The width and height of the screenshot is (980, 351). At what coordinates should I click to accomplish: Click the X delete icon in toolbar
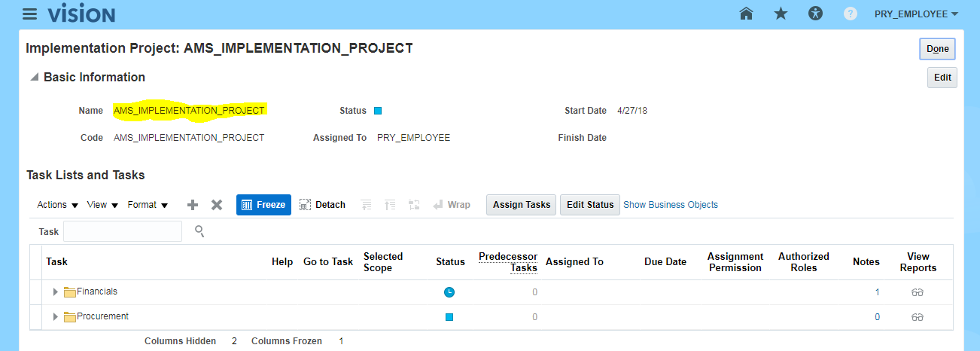(x=217, y=205)
